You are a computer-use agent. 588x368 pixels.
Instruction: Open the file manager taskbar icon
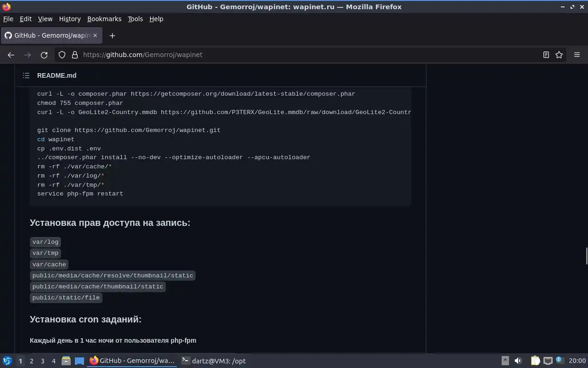pyautogui.click(x=66, y=361)
